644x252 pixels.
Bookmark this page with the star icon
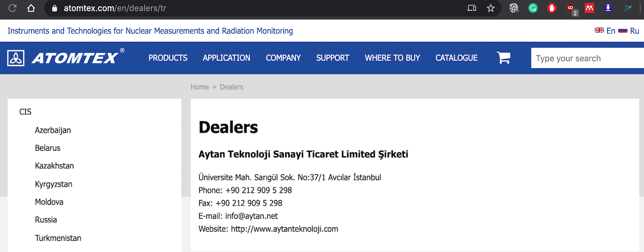pyautogui.click(x=491, y=8)
